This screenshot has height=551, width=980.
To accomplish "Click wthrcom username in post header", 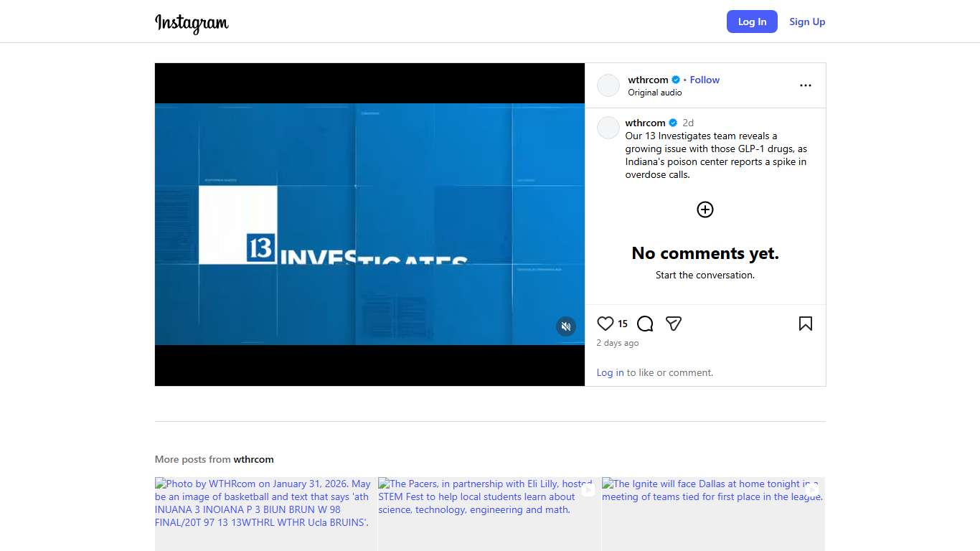I will tap(648, 80).
